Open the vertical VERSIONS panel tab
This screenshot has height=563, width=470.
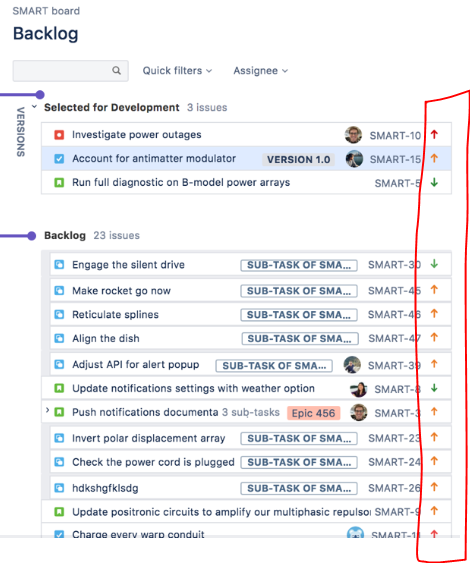[x=20, y=132]
